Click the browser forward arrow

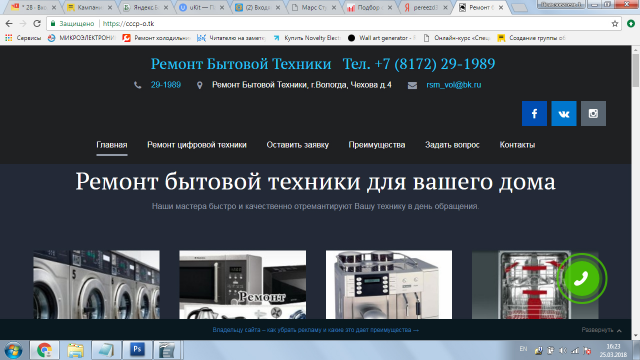point(23,24)
